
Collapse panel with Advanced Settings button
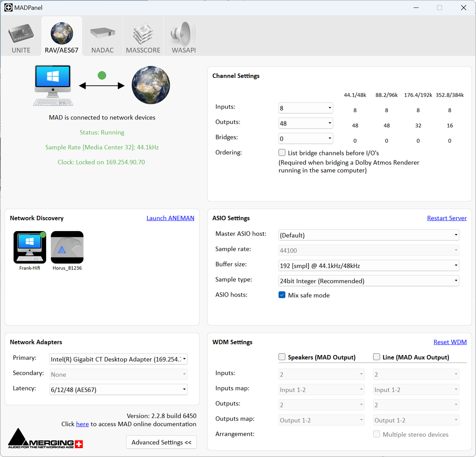tap(161, 442)
